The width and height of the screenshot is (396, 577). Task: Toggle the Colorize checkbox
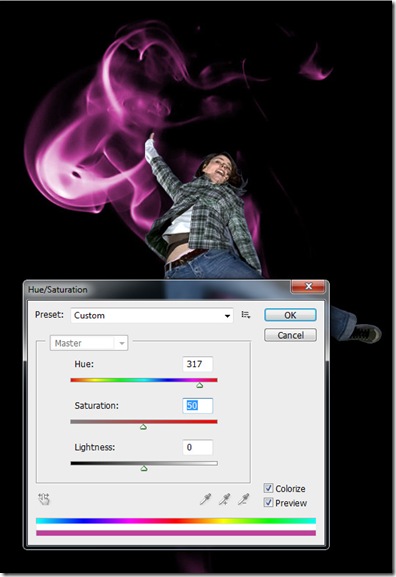click(268, 488)
